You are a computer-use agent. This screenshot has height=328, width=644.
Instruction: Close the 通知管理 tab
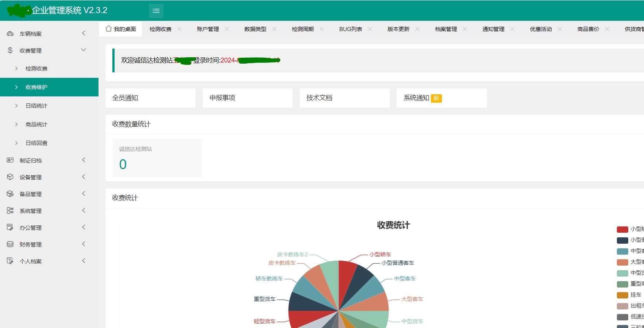point(512,29)
